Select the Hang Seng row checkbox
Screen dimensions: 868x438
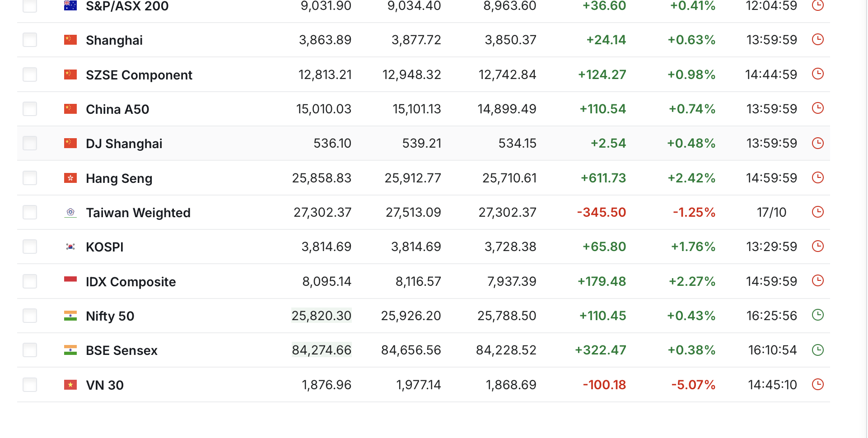pyautogui.click(x=30, y=178)
